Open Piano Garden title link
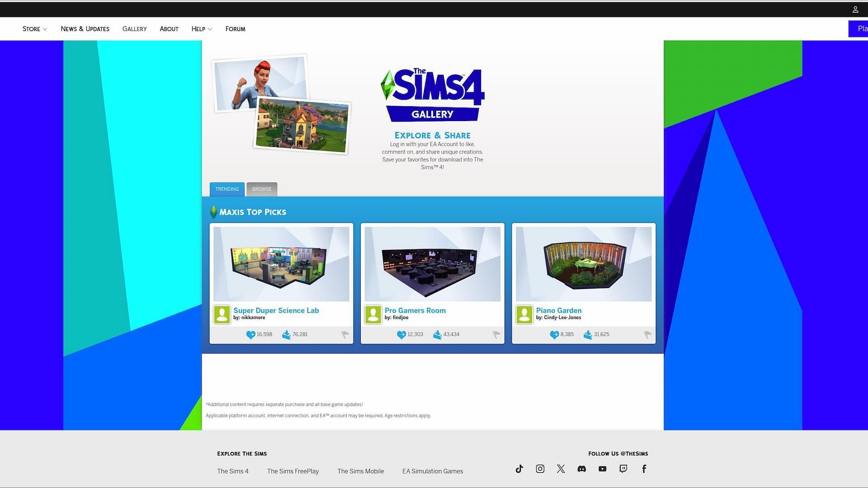This screenshot has height=488, width=868. [559, 310]
